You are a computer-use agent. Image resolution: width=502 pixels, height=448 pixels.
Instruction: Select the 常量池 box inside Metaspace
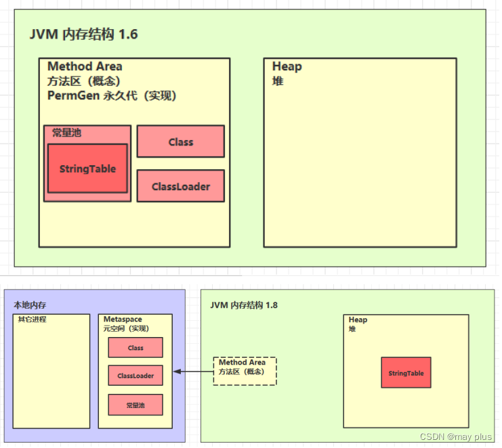tap(135, 405)
